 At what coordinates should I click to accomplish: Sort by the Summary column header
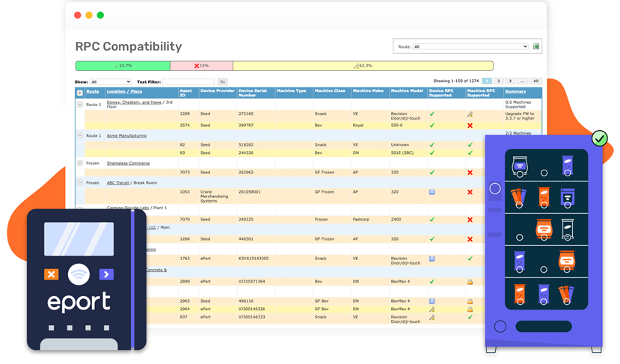point(515,92)
